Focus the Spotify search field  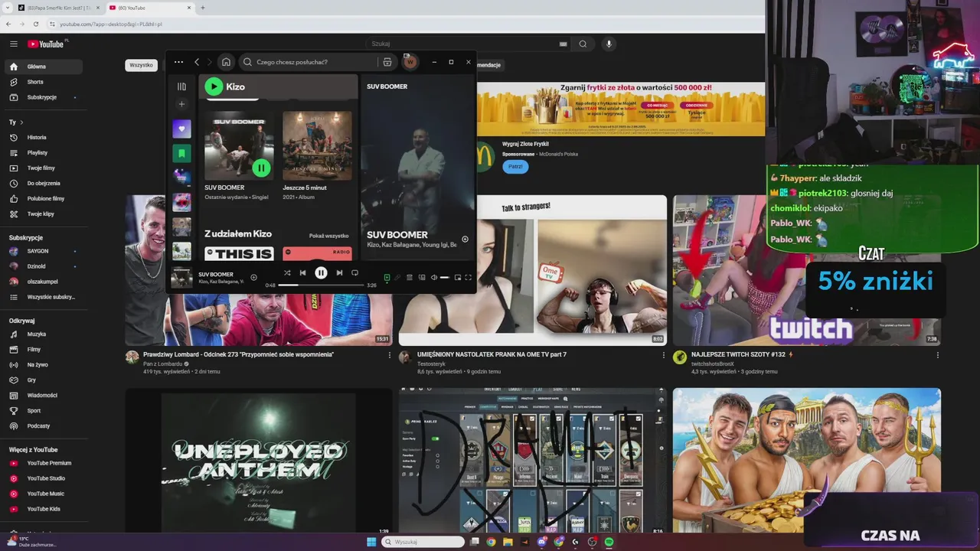point(315,62)
